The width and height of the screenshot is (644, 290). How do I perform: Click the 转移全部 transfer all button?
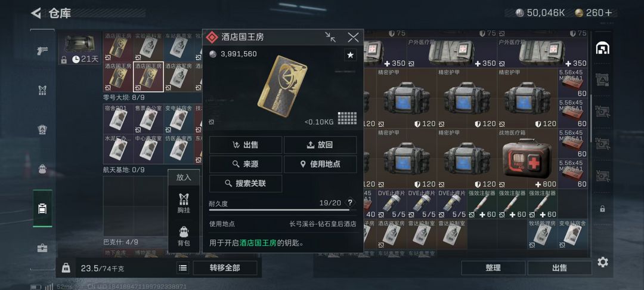click(225, 268)
